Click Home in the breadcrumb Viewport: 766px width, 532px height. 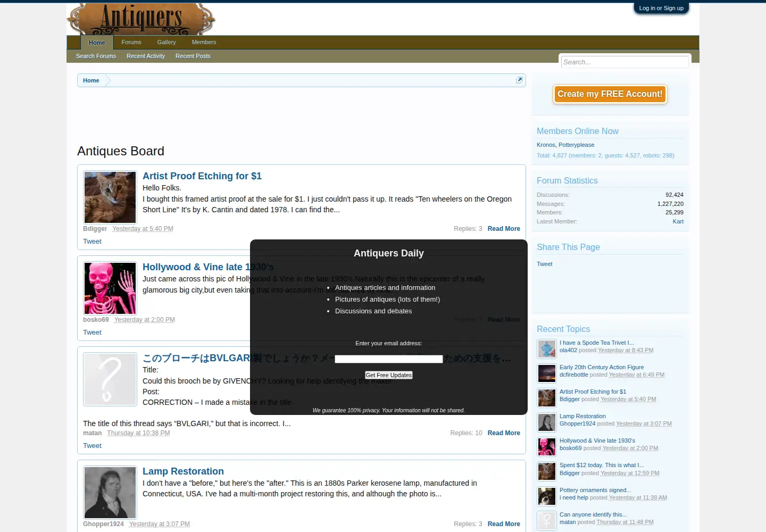click(91, 80)
